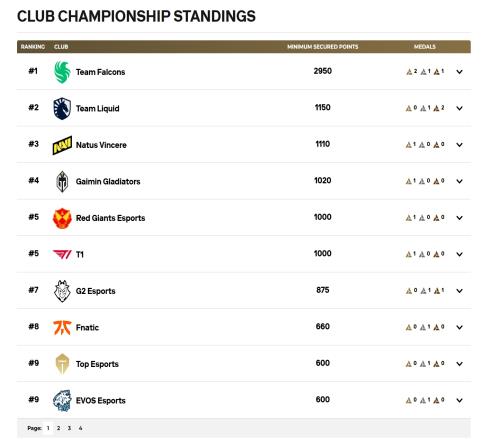The width and height of the screenshot is (500, 440).
Task: Click the Minimum Secured Points column header
Action: point(323,47)
